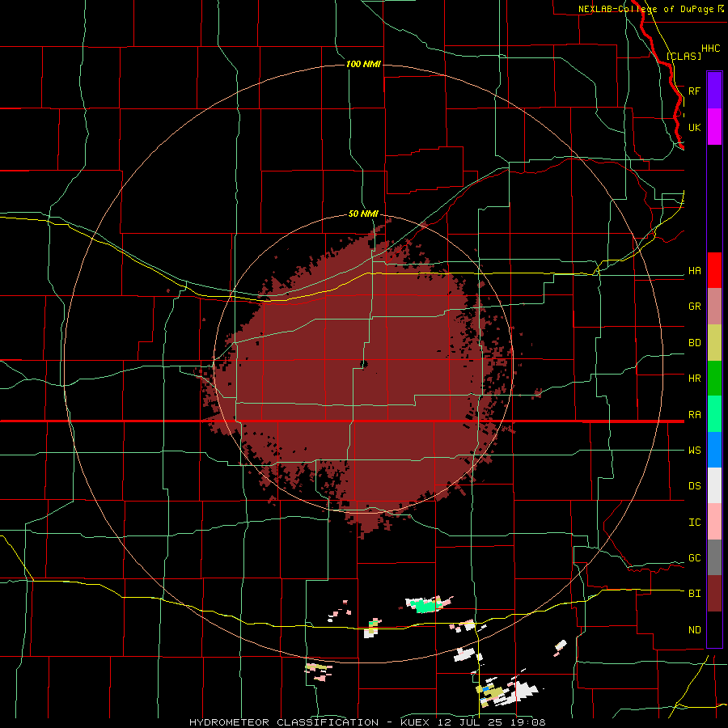
Task: Click the BD legend label
Action: click(x=694, y=343)
